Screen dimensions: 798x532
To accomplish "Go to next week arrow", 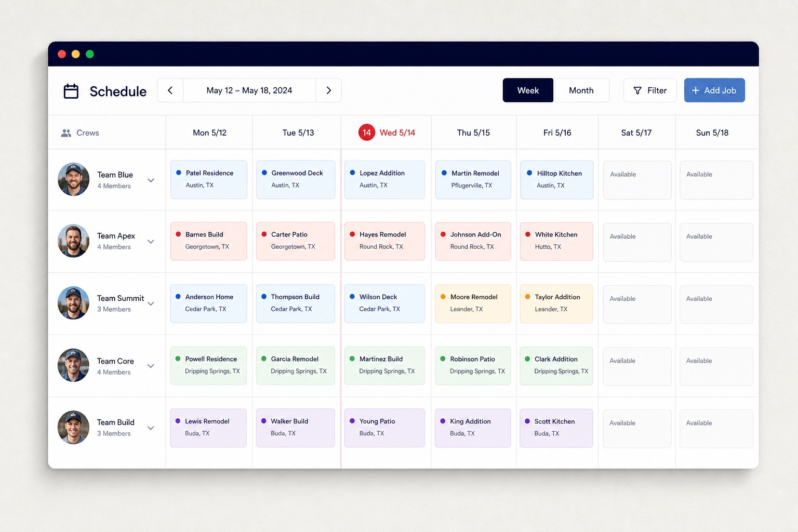I will (x=328, y=90).
